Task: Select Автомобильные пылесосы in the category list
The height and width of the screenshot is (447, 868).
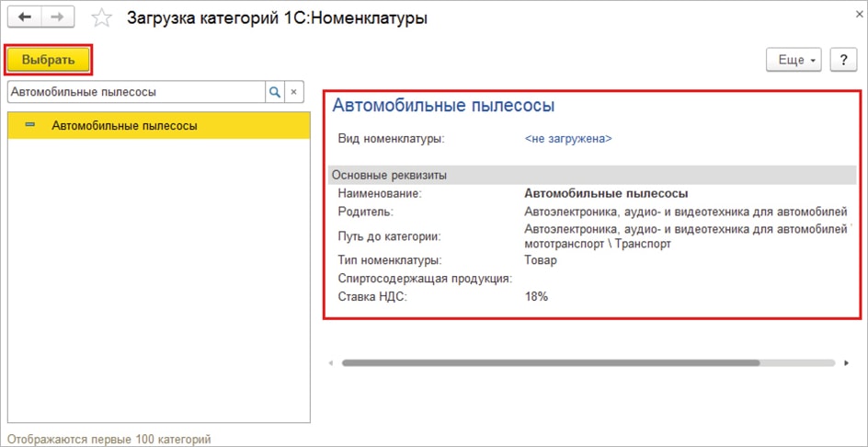Action: [x=124, y=126]
